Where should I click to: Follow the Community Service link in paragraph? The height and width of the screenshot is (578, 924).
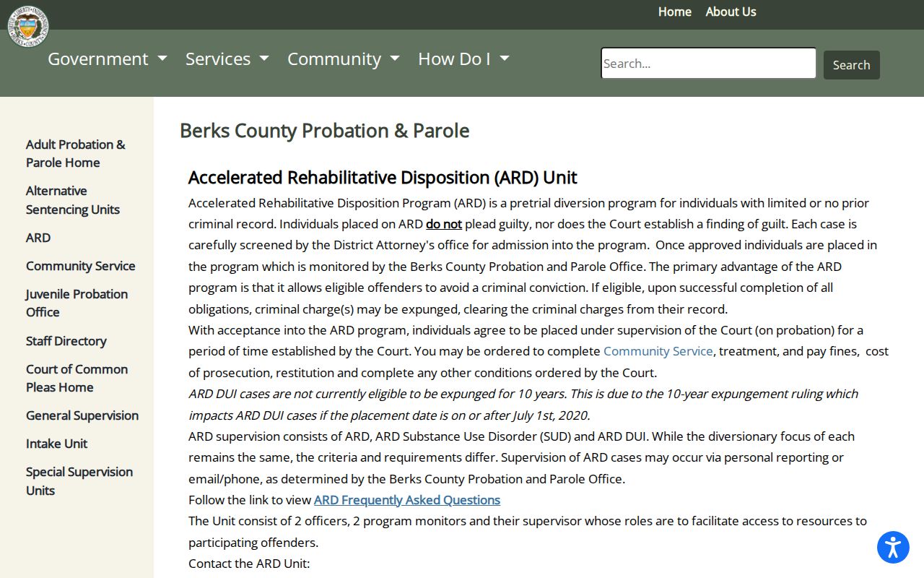click(x=658, y=351)
